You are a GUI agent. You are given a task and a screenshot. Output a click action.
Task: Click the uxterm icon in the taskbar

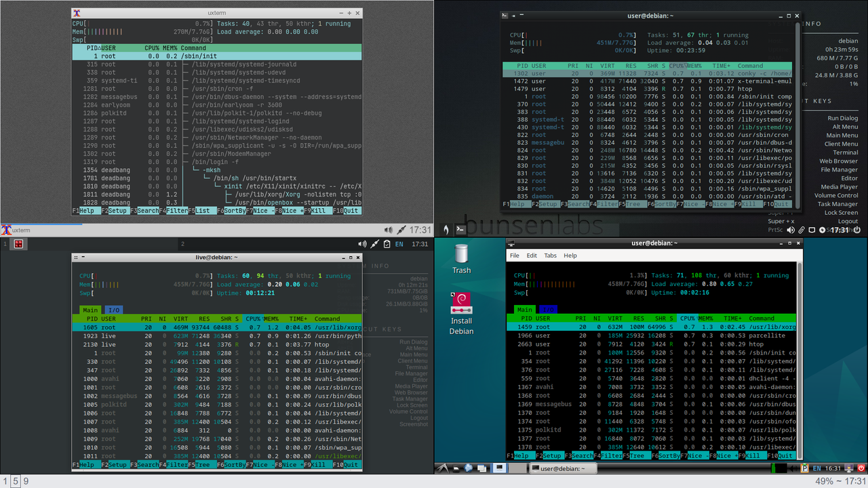pyautogui.click(x=7, y=230)
